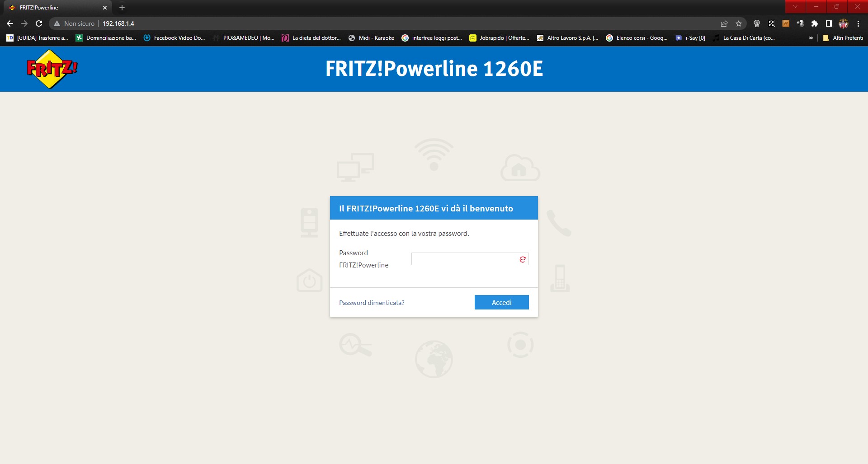868x464 pixels.
Task: Close the FRITZ!Powerline tab
Action: pyautogui.click(x=105, y=8)
